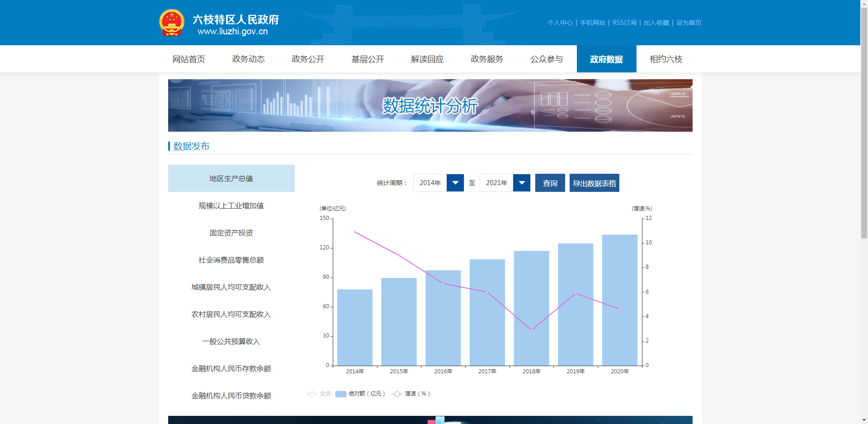Go to 网站首页 in the nav bar
Image resolution: width=868 pixels, height=424 pixels.
point(189,59)
